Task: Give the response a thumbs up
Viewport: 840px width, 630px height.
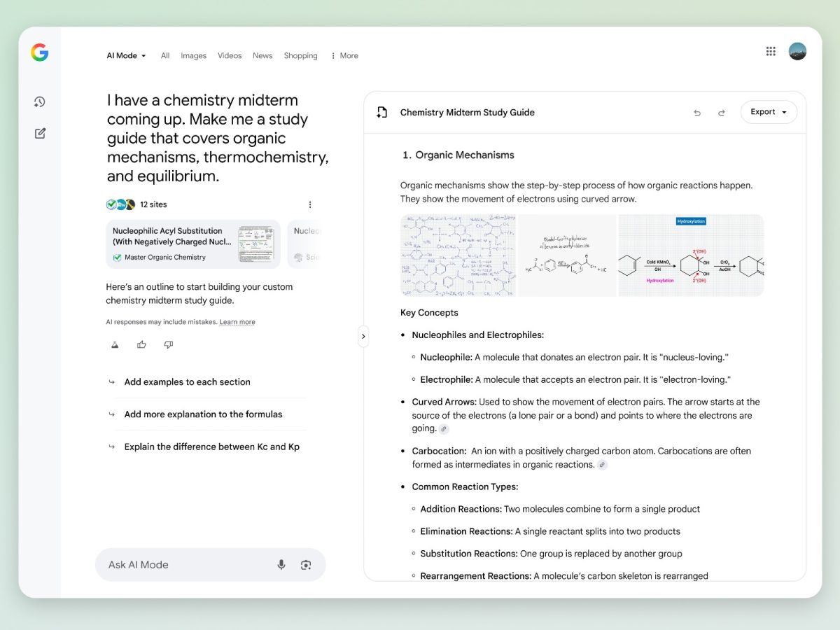Action: tap(142, 344)
